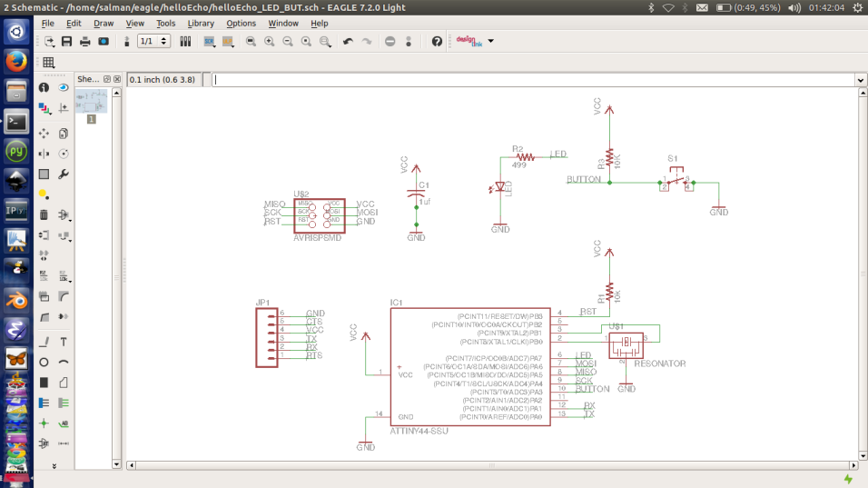The image size is (868, 488).
Task: Expand the designlink dropdown arrow
Action: [491, 42]
